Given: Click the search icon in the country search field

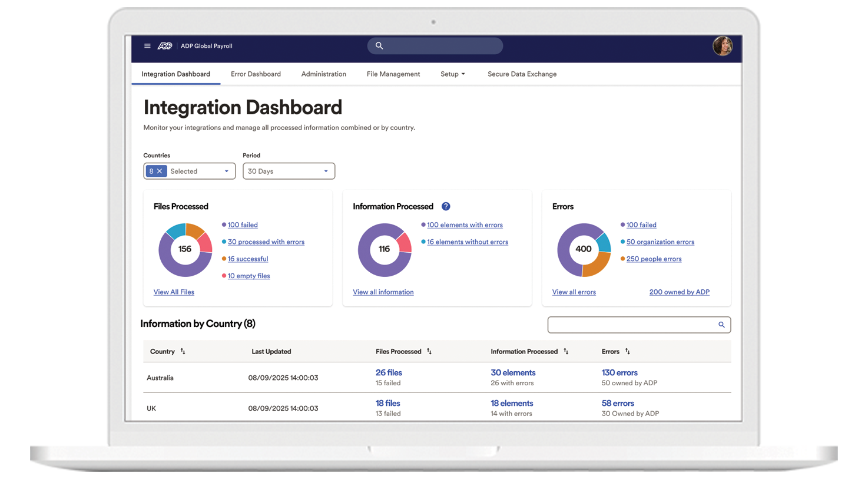Looking at the screenshot, I should (721, 325).
